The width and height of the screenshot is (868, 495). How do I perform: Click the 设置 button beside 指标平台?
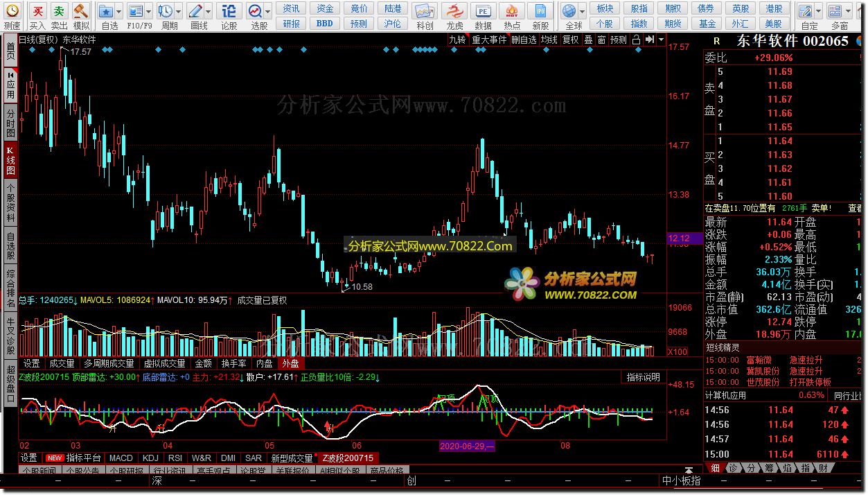(28, 458)
